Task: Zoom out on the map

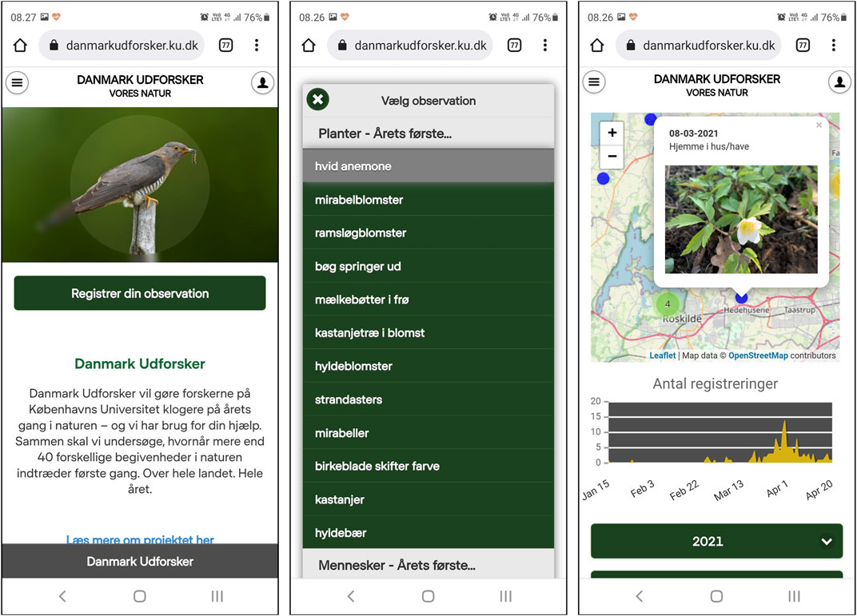Action: pyautogui.click(x=612, y=156)
